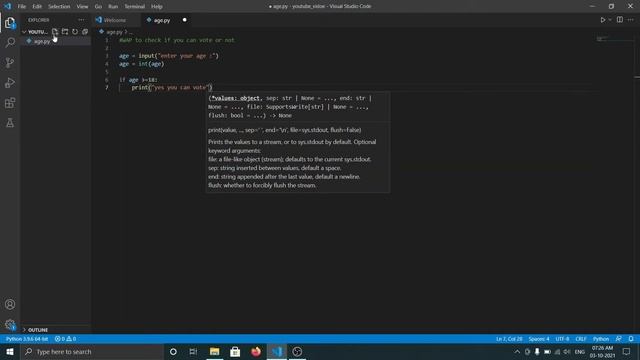Click the New Folder icon in Explorer
640x360 pixels.
pos(65,31)
